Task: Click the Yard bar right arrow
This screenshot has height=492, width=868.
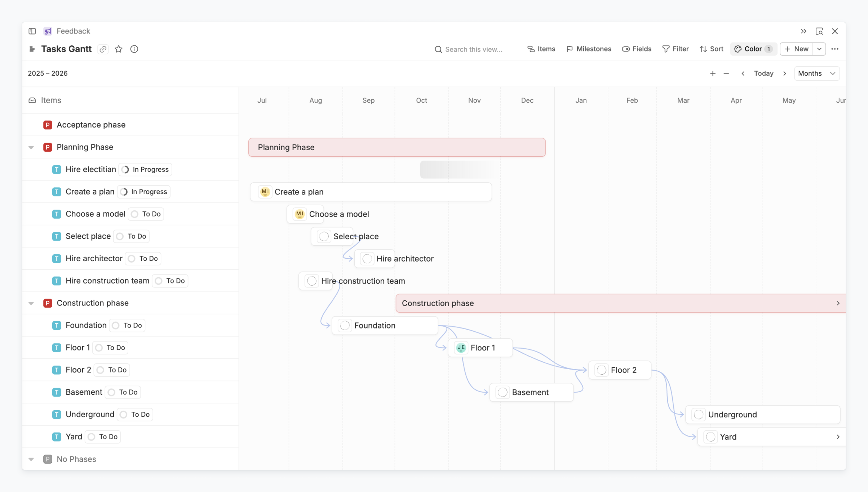Action: tap(838, 437)
